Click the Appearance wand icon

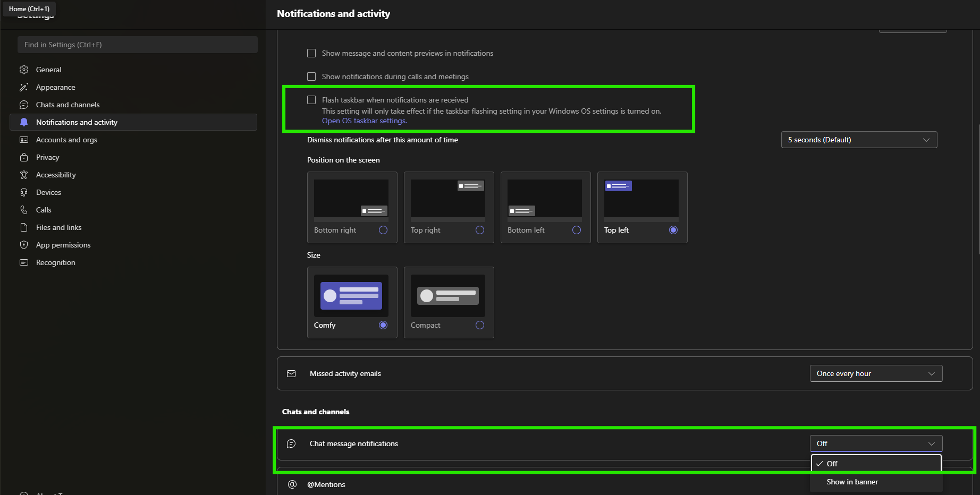coord(24,87)
